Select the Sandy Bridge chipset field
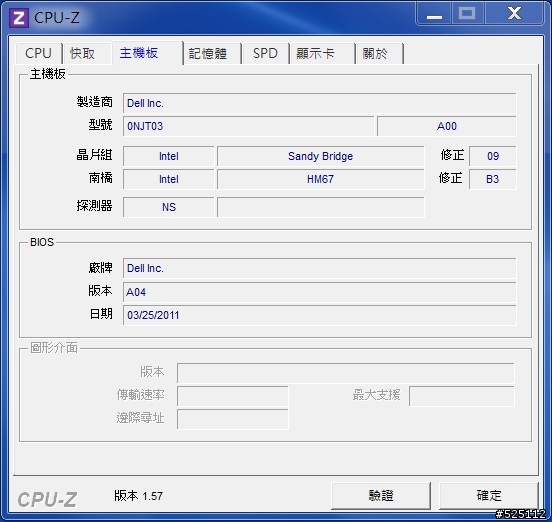The height and width of the screenshot is (522, 552). pyautogui.click(x=321, y=156)
